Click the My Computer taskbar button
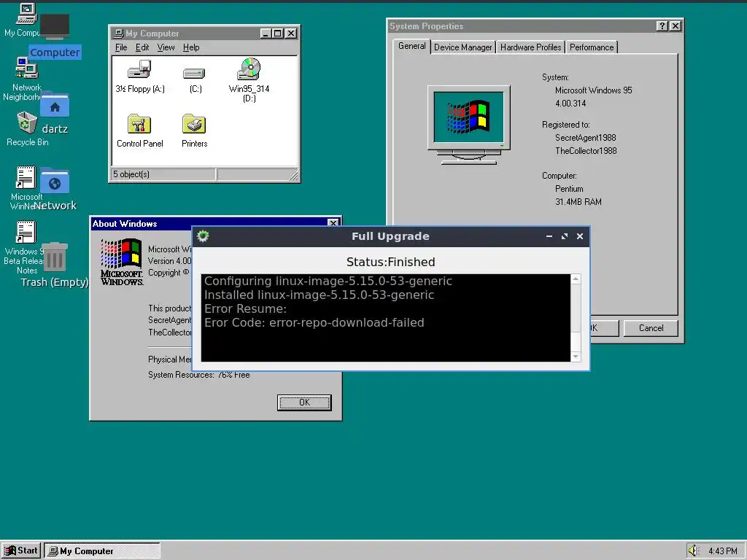The image size is (747, 560). [102, 551]
